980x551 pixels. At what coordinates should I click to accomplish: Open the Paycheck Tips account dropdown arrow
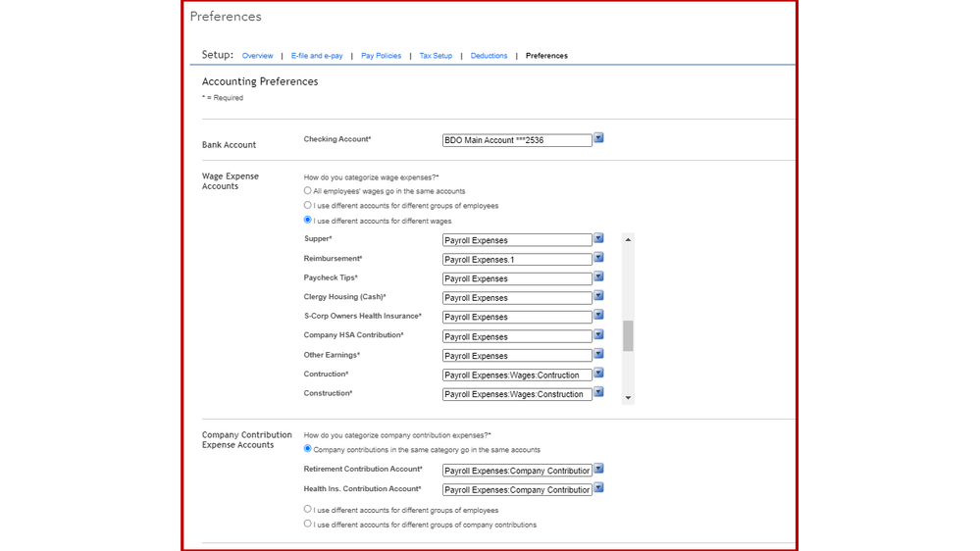tap(598, 277)
